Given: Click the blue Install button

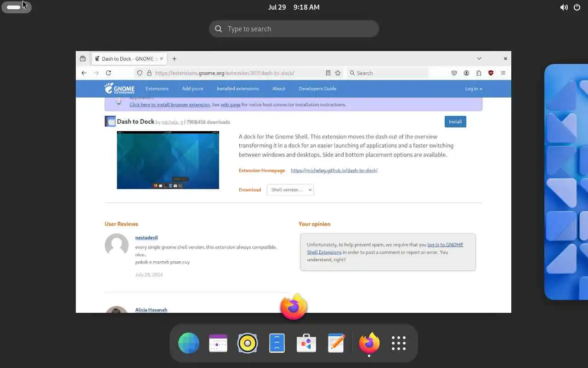Looking at the screenshot, I should 455,121.
